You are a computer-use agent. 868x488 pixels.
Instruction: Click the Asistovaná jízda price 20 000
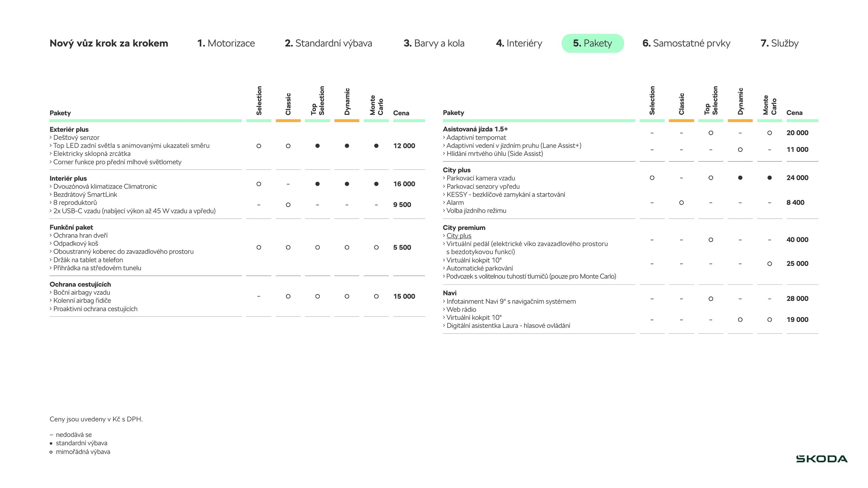(797, 133)
